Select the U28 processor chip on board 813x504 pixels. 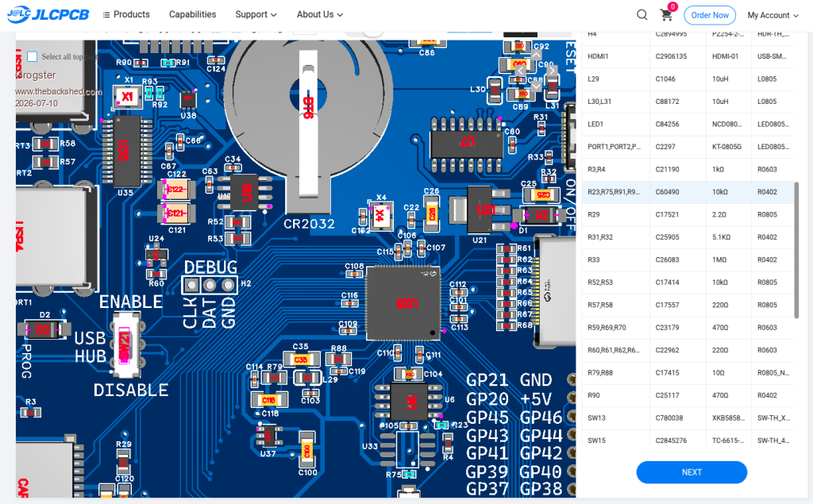click(x=404, y=303)
